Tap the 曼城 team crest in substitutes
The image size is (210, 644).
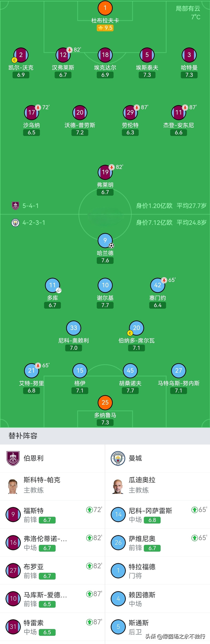118,458
